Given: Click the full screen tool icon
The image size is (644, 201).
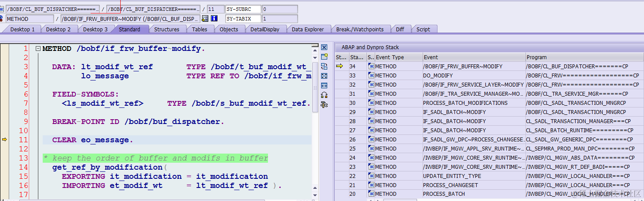Looking at the screenshot, I should [x=324, y=76].
